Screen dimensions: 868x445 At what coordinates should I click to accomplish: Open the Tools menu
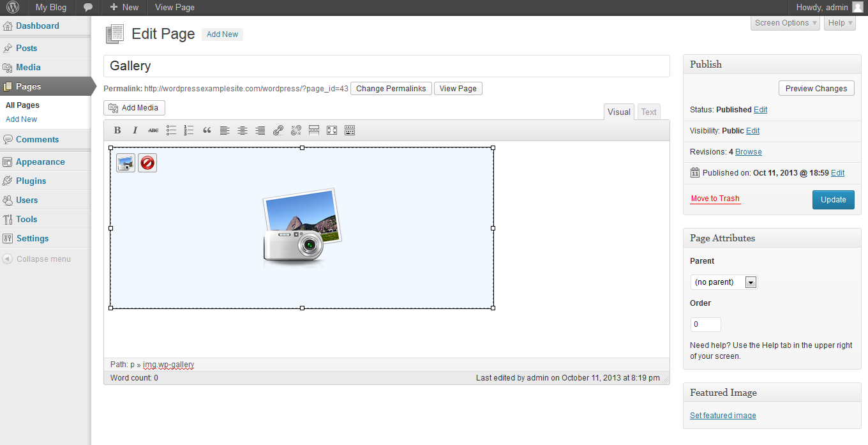[x=45, y=219]
